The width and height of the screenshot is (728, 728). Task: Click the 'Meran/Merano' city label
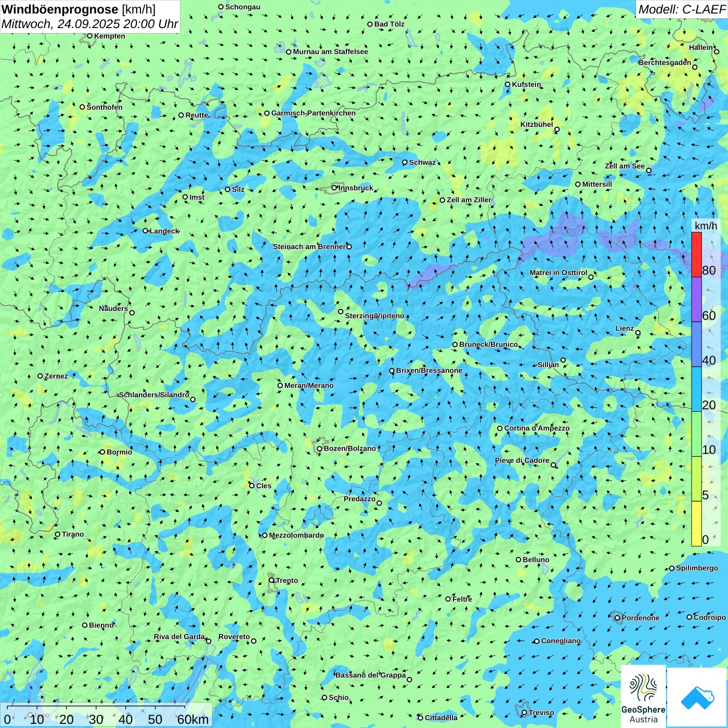pyautogui.click(x=309, y=385)
